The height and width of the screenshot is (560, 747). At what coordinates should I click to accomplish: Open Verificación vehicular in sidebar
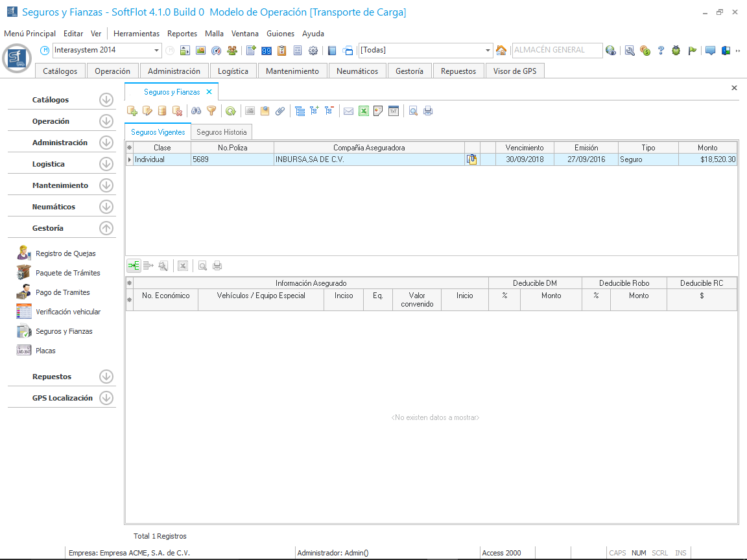tap(68, 312)
